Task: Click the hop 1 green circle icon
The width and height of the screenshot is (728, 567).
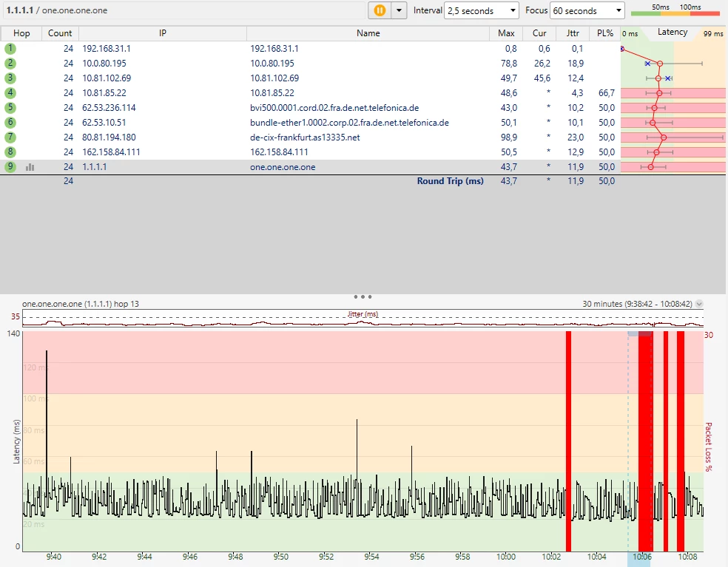Action: (10, 48)
